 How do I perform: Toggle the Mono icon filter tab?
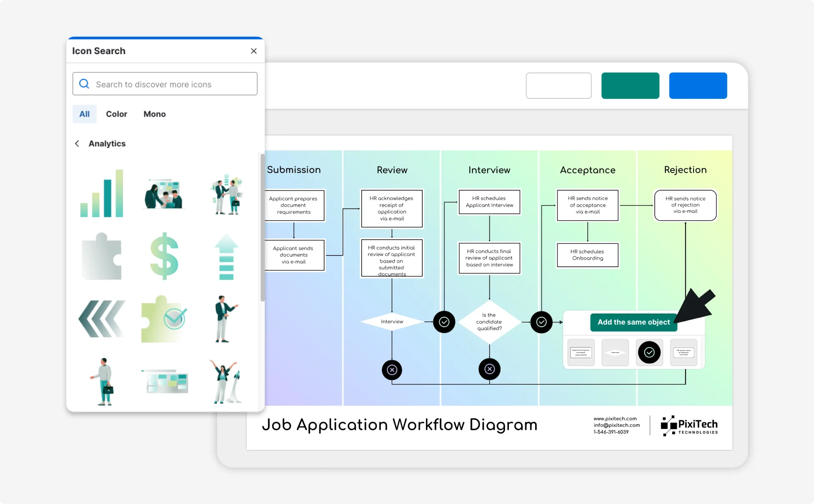point(154,114)
